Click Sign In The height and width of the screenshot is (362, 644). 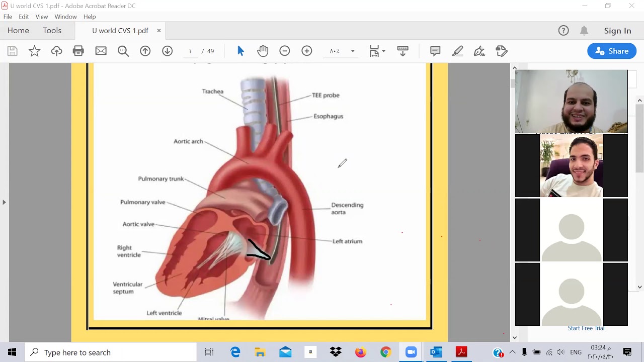pyautogui.click(x=617, y=31)
